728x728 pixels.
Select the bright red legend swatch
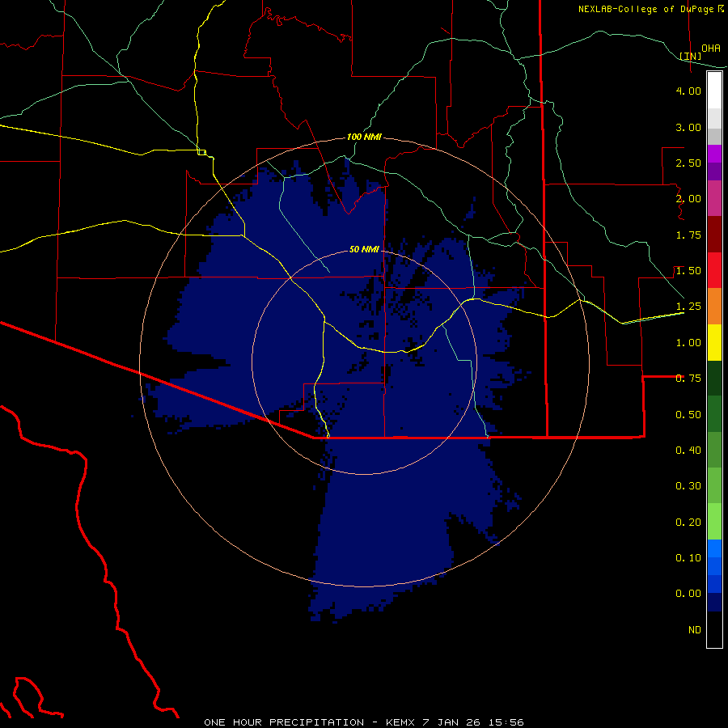[714, 270]
